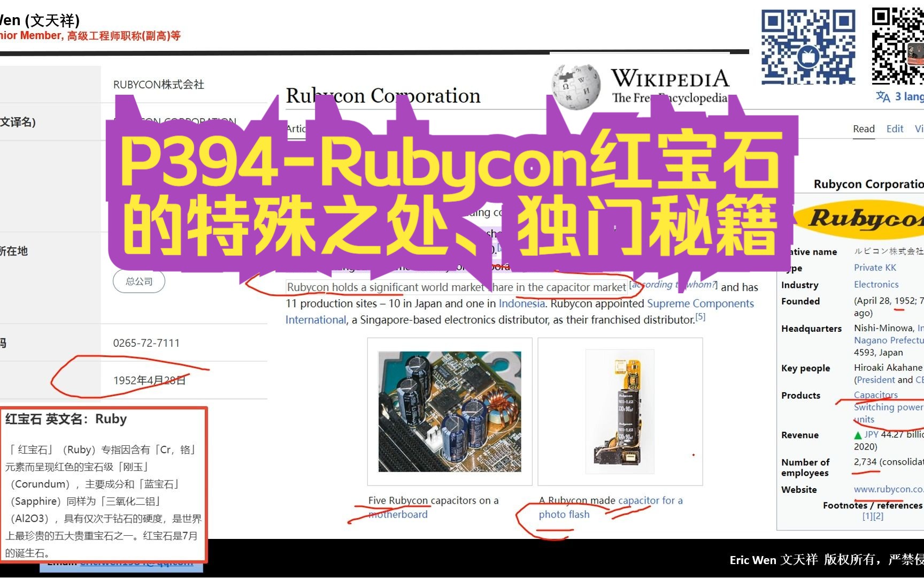Switch to the Read tab
924x578 pixels.
[x=864, y=129]
